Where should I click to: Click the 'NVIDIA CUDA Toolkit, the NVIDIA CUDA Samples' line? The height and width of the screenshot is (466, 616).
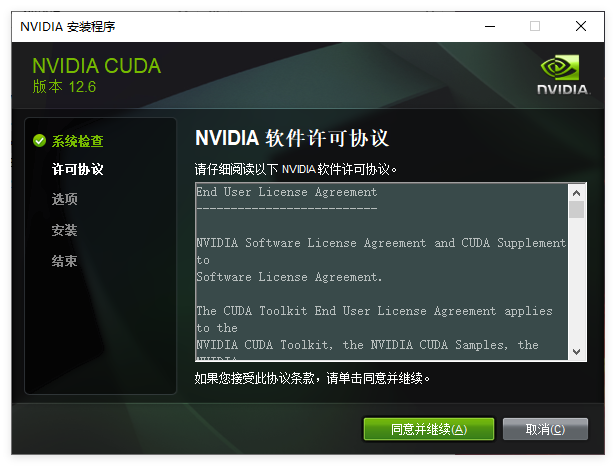367,345
